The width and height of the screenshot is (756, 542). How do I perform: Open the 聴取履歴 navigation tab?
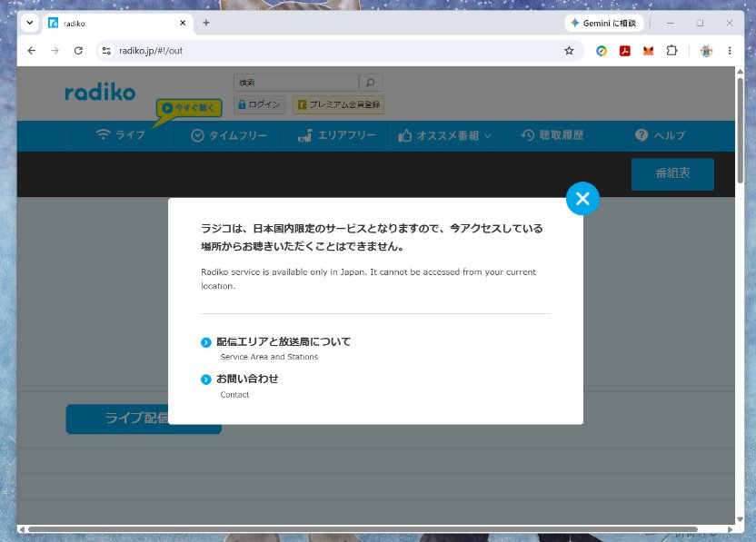click(x=552, y=135)
